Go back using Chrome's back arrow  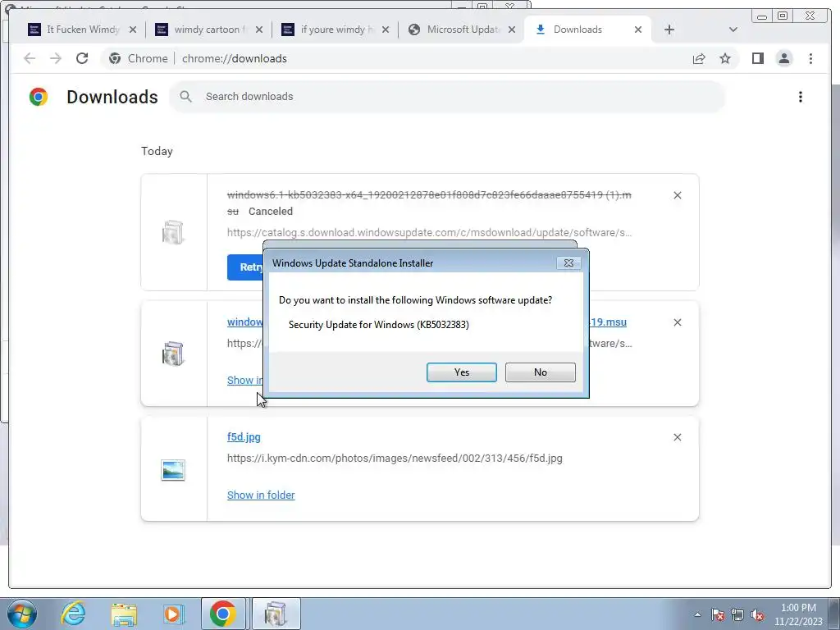tap(30, 58)
